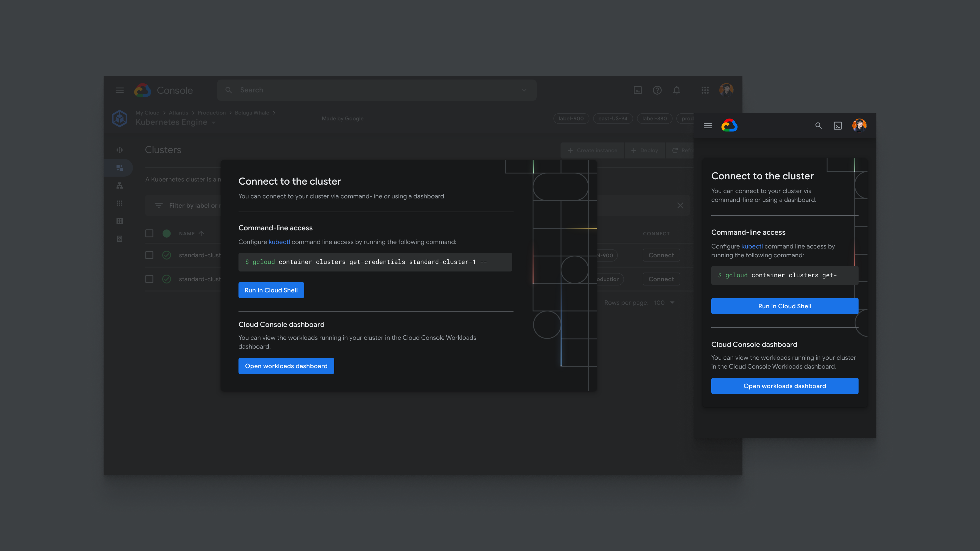Select the east-US-94 chip

click(x=612, y=118)
